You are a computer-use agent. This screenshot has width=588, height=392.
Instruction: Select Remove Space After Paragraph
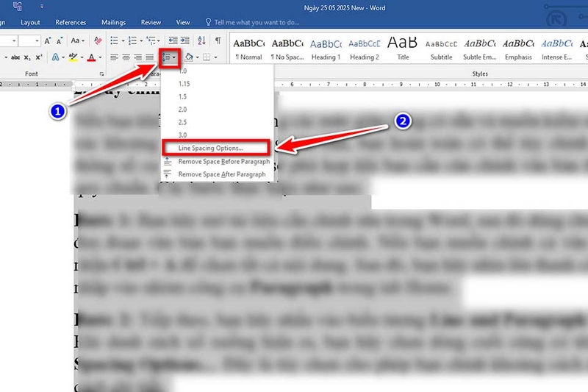218,174
